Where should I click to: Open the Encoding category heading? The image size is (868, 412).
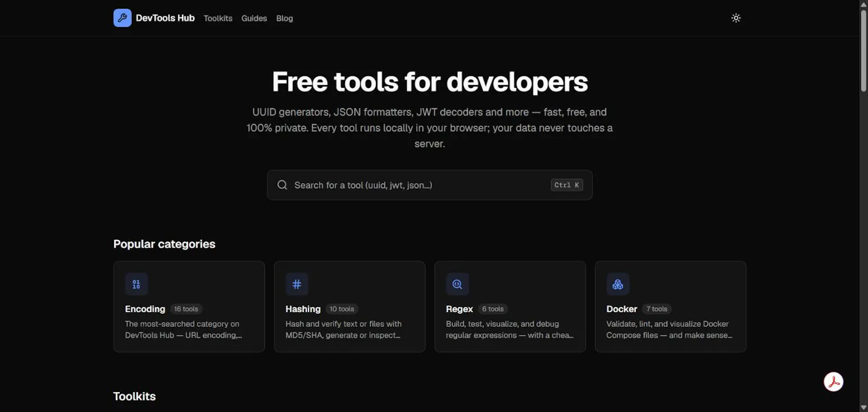point(145,309)
